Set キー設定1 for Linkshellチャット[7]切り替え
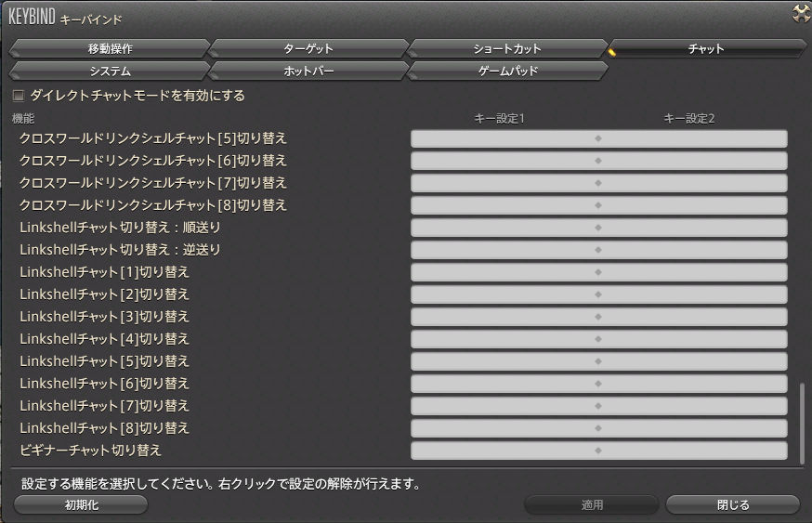 coord(504,406)
